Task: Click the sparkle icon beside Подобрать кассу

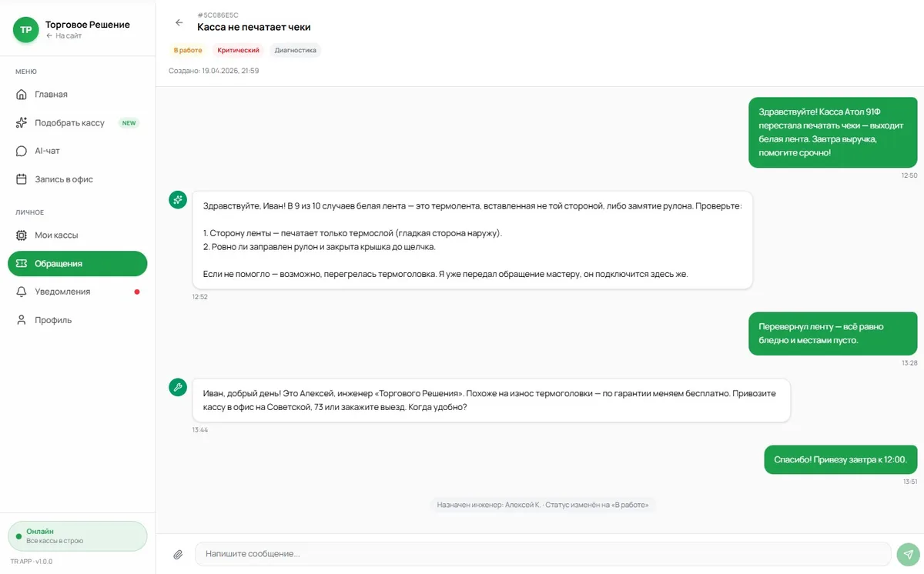Action: [x=22, y=123]
